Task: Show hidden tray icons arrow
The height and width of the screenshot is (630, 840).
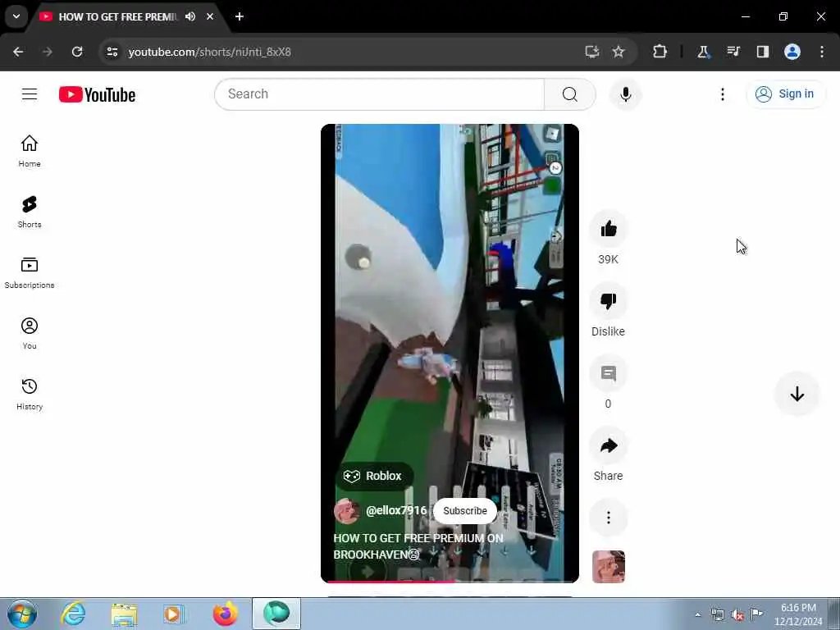Action: coord(697,614)
